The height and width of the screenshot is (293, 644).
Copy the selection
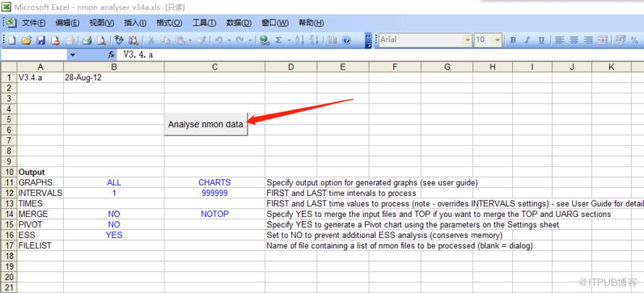[x=165, y=41]
